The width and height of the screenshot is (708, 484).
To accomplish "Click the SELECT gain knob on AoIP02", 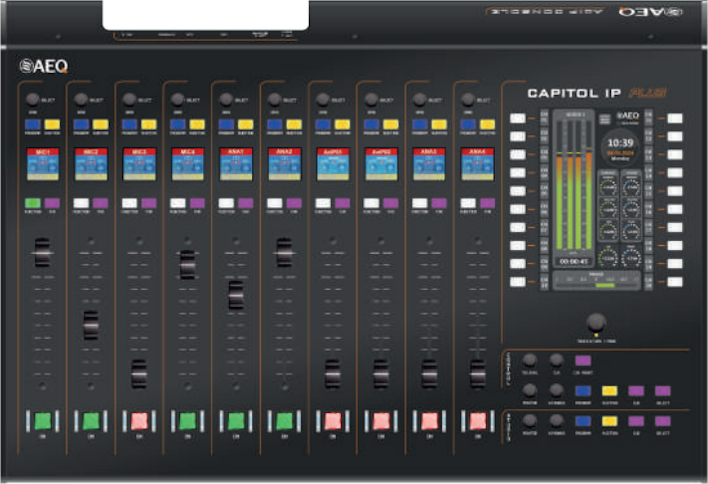I will click(x=371, y=99).
